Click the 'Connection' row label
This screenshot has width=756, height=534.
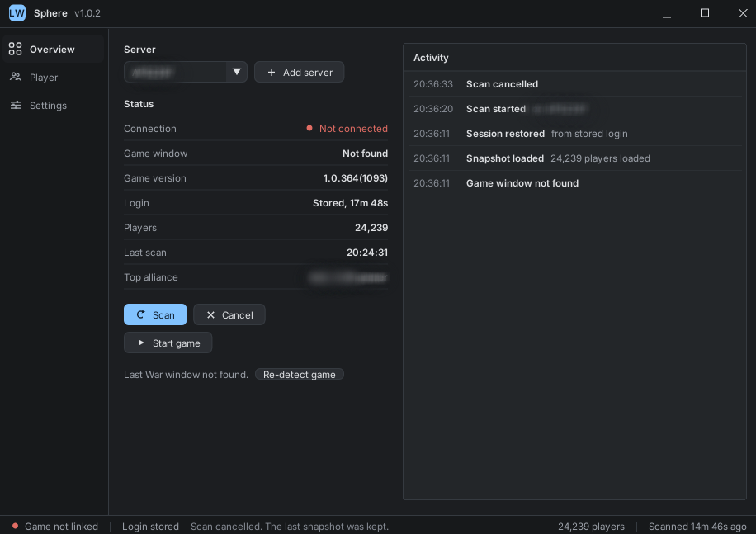coord(150,129)
